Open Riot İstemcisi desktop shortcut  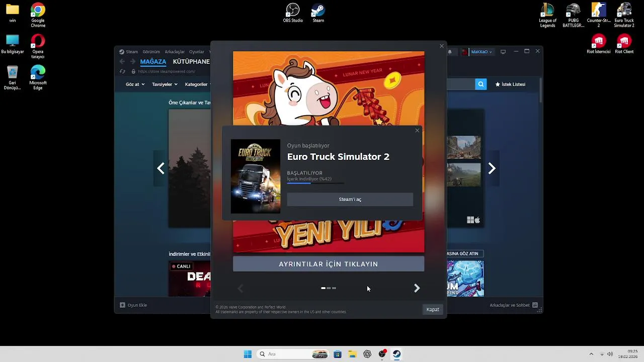click(x=598, y=44)
